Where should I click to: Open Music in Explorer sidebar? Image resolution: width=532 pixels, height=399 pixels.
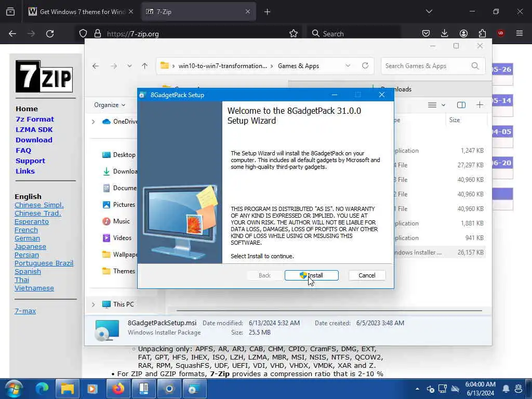(116, 221)
